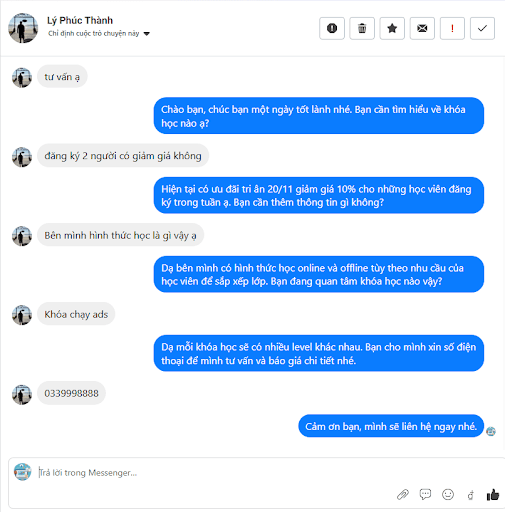Screen dimensions: 505x512
Task: Mark conversation as spam with the exclamation circle icon
Action: [332, 28]
